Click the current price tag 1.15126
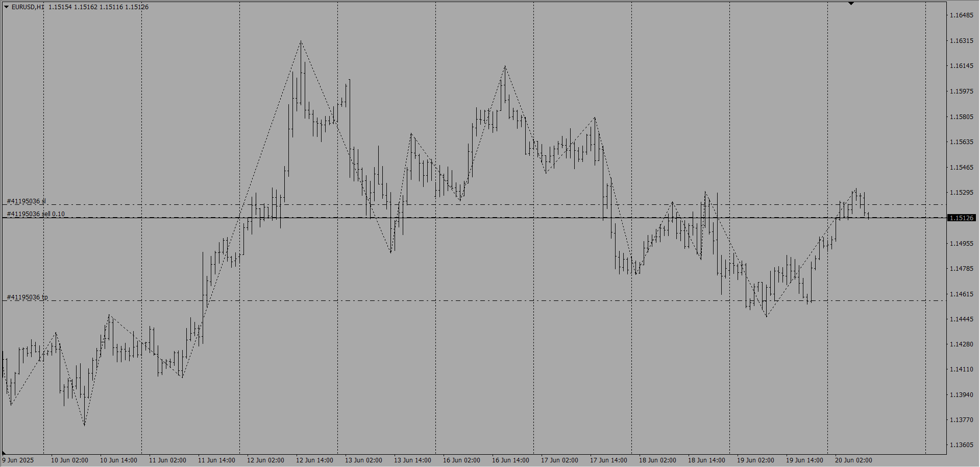This screenshot has width=980, height=467. 961,218
